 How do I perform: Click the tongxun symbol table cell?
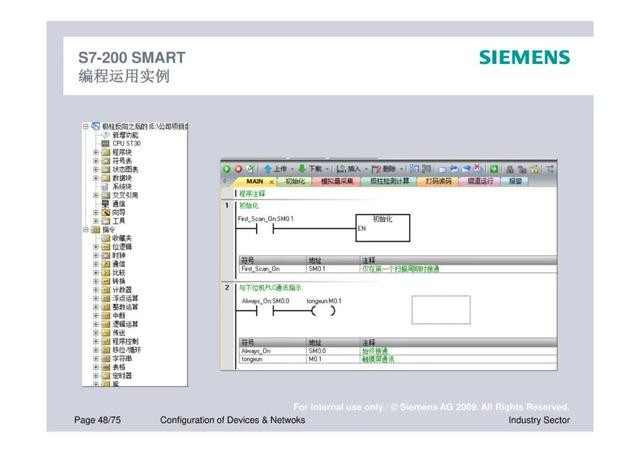pos(272,359)
